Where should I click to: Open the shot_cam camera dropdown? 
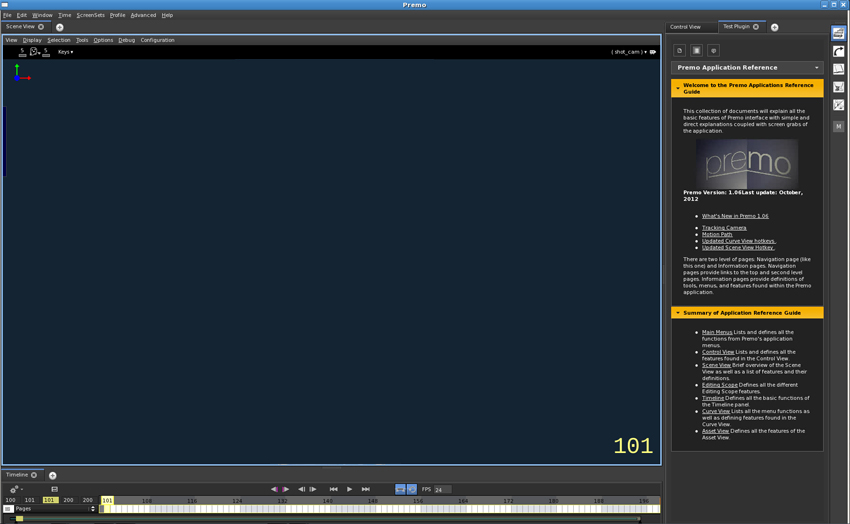click(x=629, y=52)
